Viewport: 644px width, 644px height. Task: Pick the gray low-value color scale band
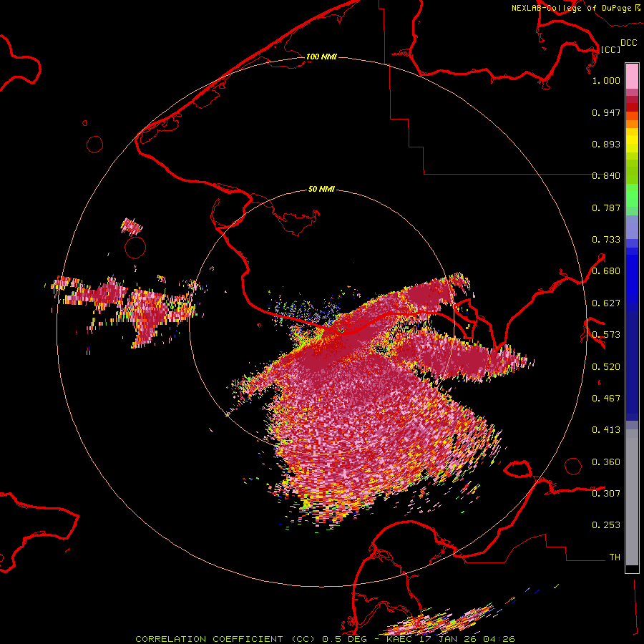632,497
